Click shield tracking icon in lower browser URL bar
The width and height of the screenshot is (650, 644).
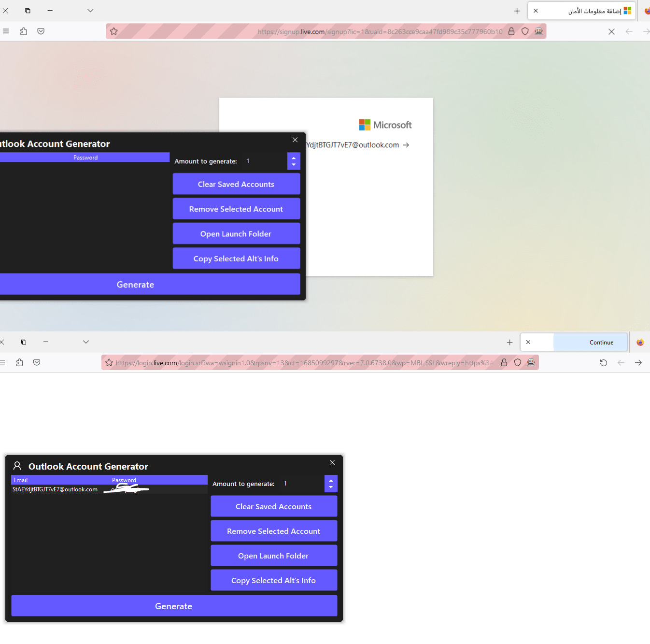[x=518, y=362]
